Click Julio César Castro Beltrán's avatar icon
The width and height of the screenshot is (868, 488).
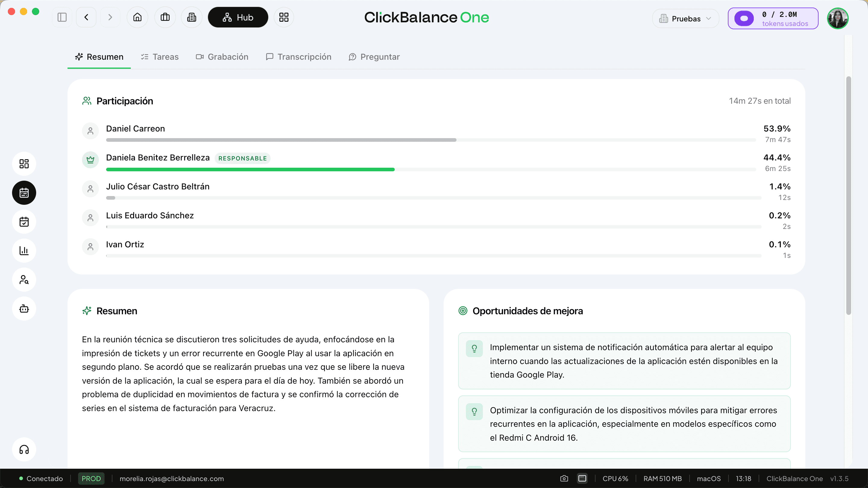pyautogui.click(x=90, y=189)
